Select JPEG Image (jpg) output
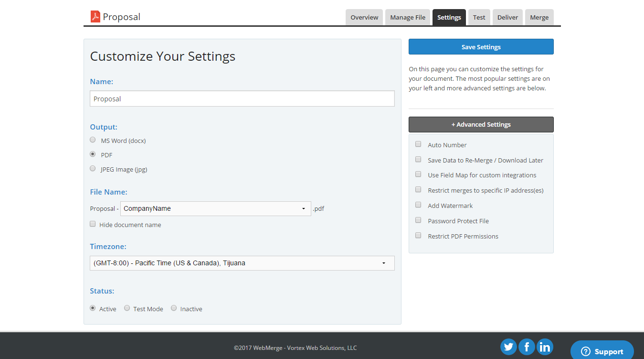The height and width of the screenshot is (359, 644). tap(93, 169)
